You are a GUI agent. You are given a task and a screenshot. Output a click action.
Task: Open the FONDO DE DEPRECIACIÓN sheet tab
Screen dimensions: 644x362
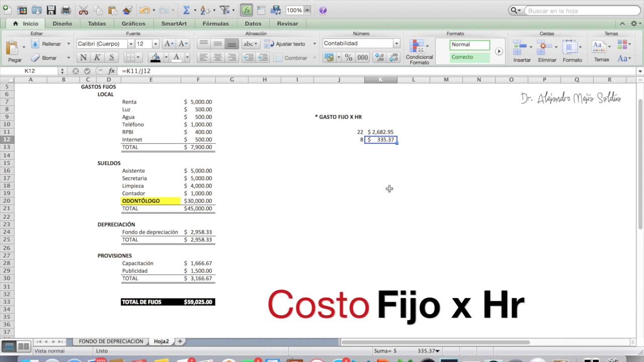click(x=111, y=341)
